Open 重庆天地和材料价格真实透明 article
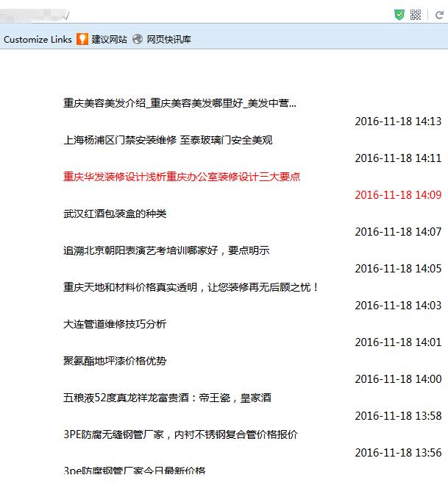The image size is (448, 486). [x=191, y=287]
